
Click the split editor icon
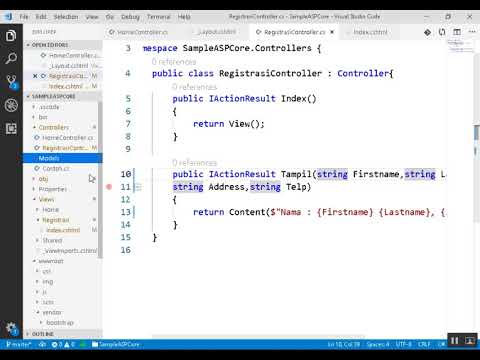pyautogui.click(x=457, y=32)
